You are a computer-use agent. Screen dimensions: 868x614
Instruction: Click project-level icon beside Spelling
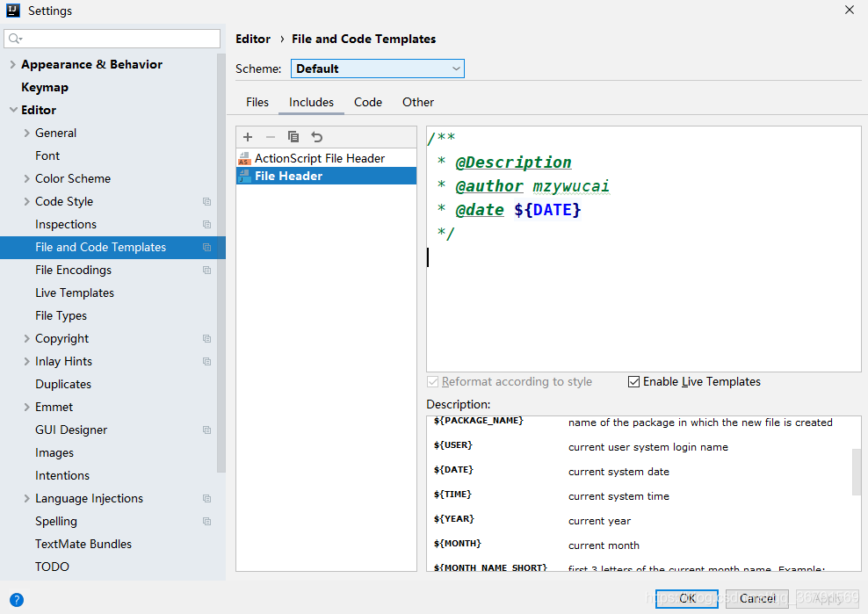[x=207, y=521]
